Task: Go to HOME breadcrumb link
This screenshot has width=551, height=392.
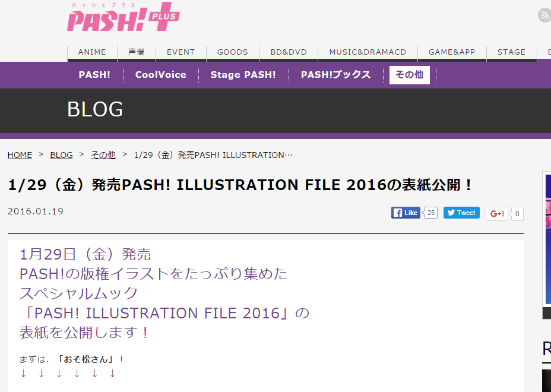Action: [20, 155]
